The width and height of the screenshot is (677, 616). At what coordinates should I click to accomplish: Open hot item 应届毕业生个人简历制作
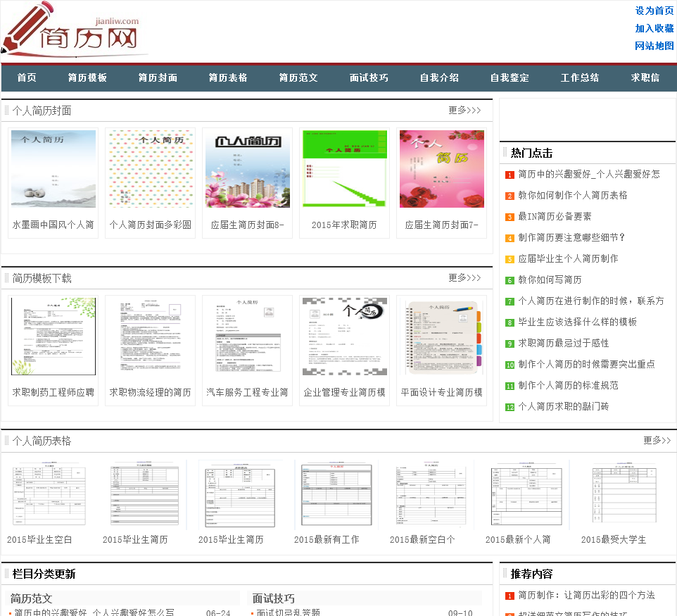point(568,259)
